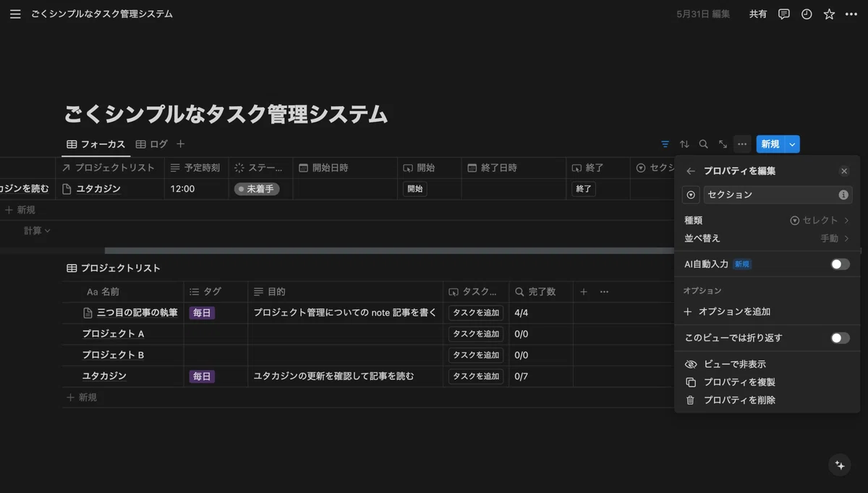Click the 終了日時 column header
The width and height of the screenshot is (868, 493).
pyautogui.click(x=514, y=168)
